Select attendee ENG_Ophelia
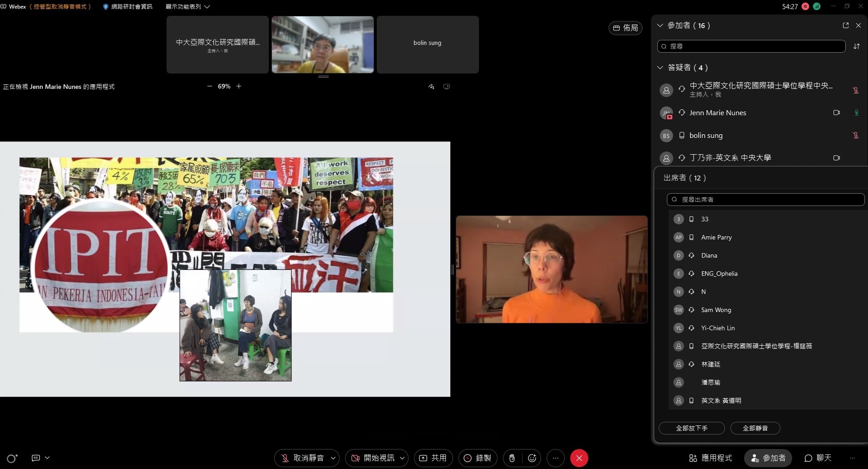 (x=767, y=274)
